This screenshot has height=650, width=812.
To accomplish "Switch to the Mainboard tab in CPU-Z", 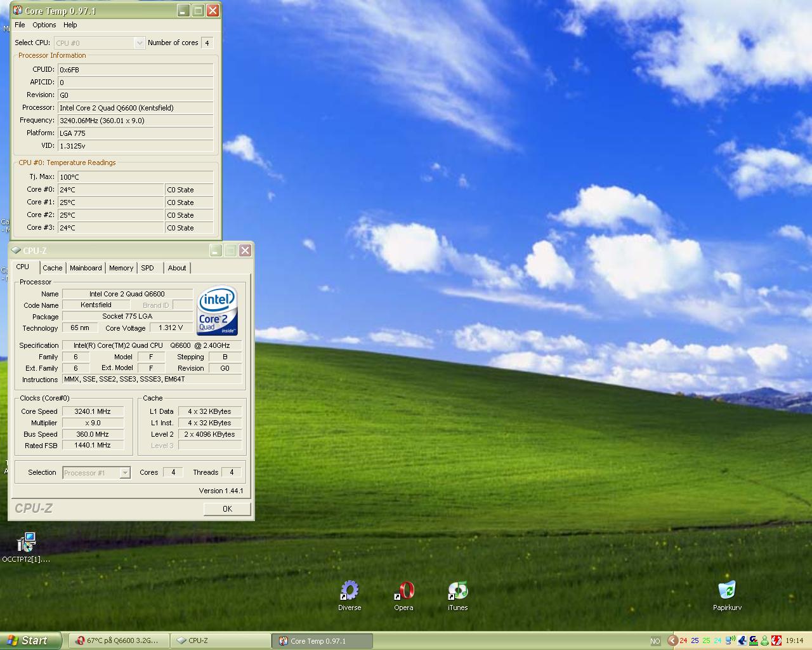I will (x=86, y=268).
